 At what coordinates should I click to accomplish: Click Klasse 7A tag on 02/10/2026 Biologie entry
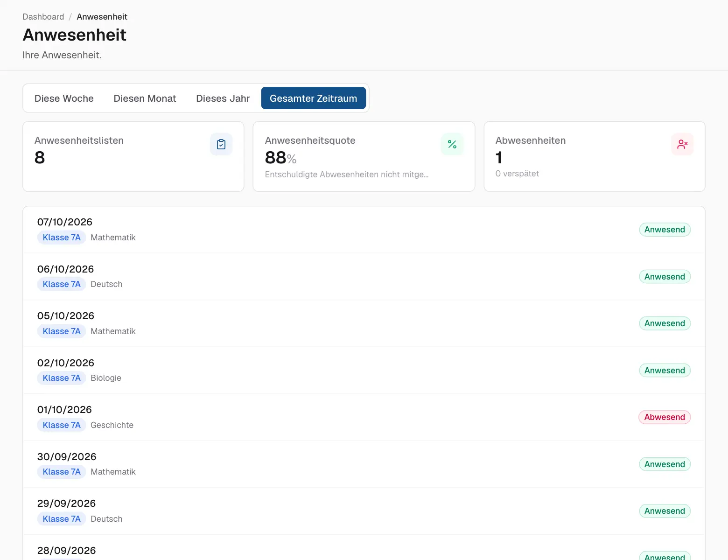coord(62,378)
